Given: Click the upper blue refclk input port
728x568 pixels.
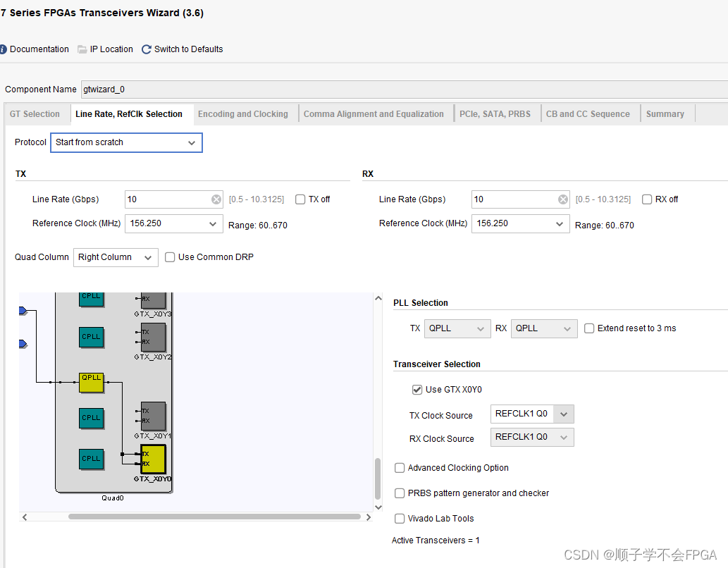Looking at the screenshot, I should pyautogui.click(x=23, y=311).
